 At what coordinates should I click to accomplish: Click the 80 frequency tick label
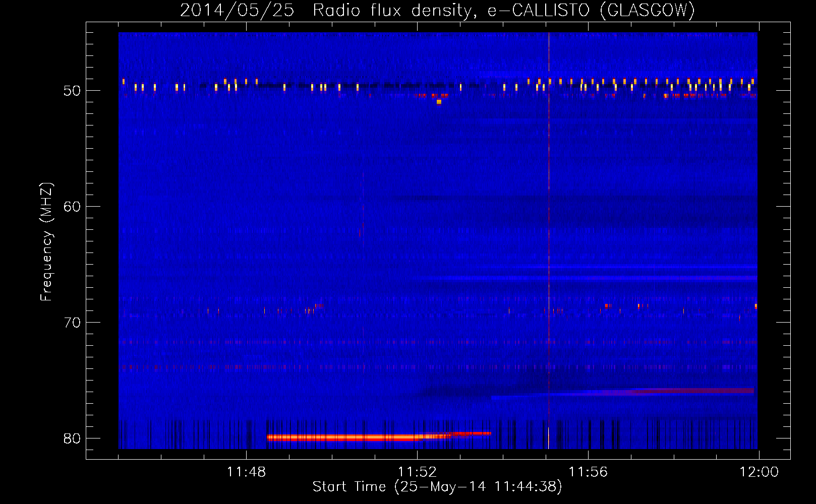[72, 438]
